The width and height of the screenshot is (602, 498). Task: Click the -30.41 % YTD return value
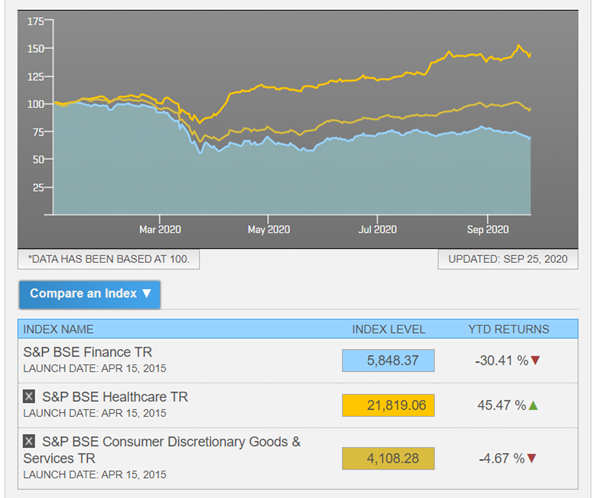coord(501,361)
